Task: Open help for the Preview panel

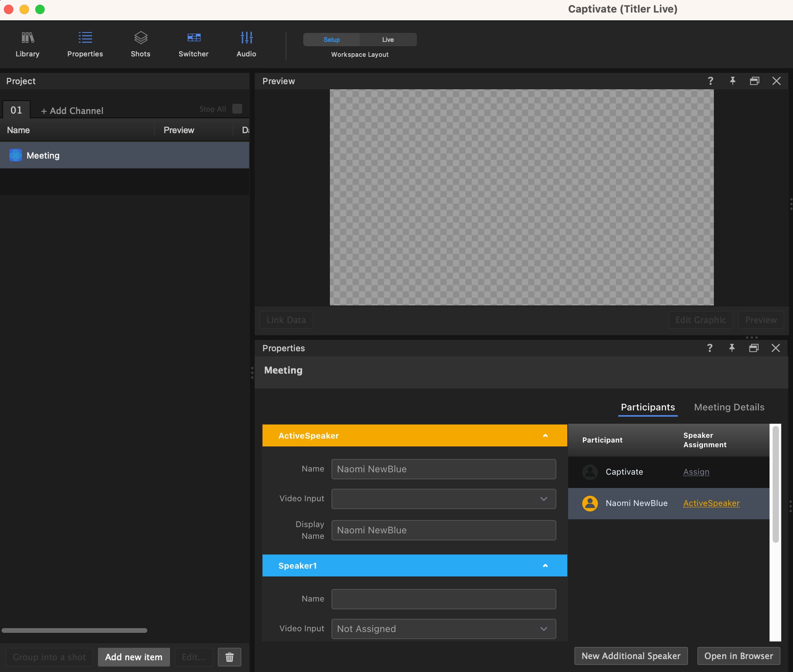Action: point(710,81)
